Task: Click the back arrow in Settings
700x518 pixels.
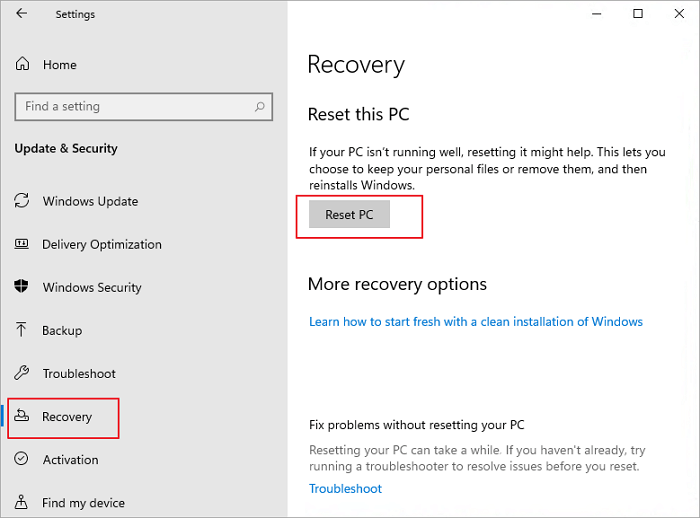Action: coord(22,14)
